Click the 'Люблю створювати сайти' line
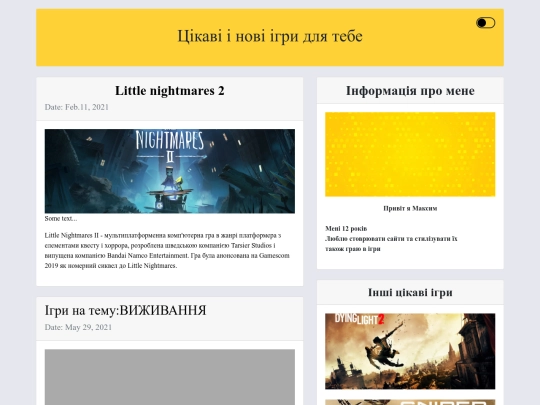The width and height of the screenshot is (540, 405). [391, 239]
